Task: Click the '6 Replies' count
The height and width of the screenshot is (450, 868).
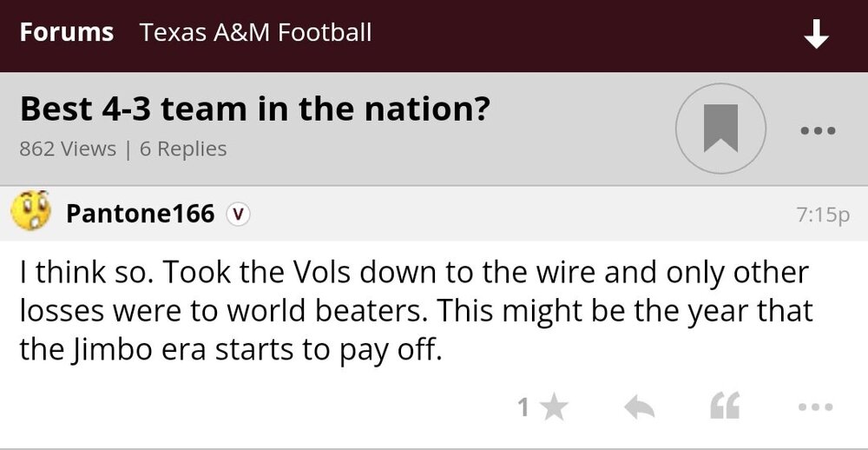Action: point(183,149)
